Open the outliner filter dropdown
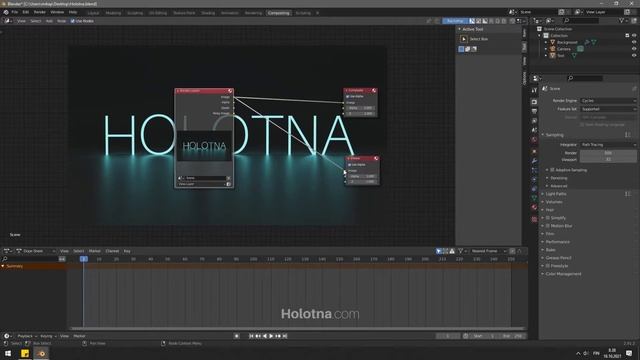Viewport: 640px width, 360px height. point(622,20)
